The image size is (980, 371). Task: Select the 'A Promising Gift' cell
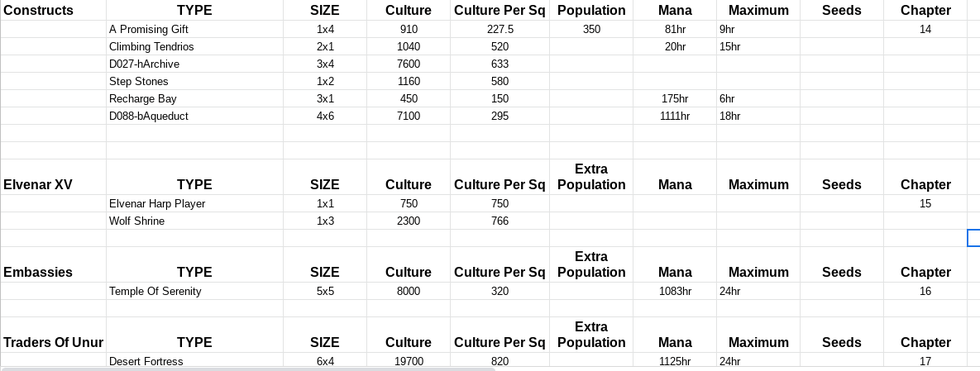click(195, 29)
